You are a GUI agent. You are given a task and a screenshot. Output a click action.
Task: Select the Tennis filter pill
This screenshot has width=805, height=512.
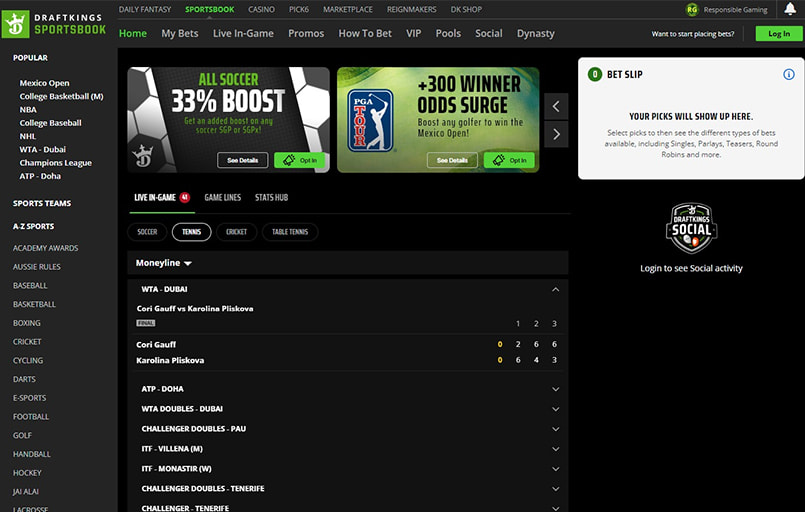[x=191, y=232]
